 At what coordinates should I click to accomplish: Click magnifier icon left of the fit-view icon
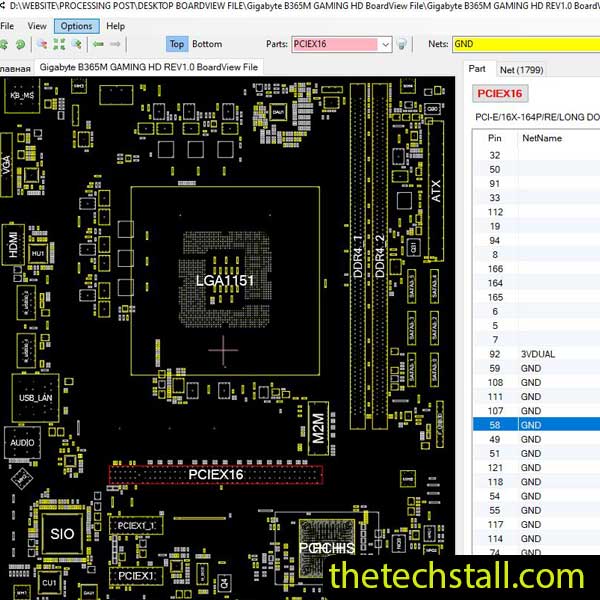42,44
